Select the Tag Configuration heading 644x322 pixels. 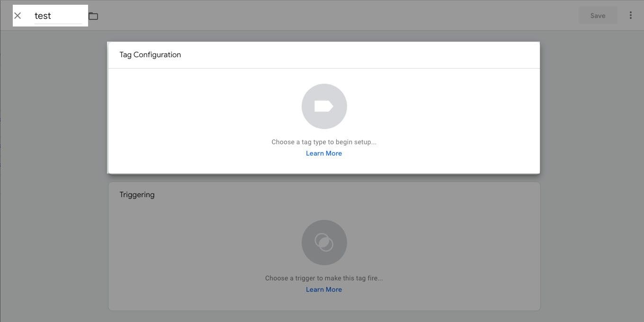(x=150, y=55)
